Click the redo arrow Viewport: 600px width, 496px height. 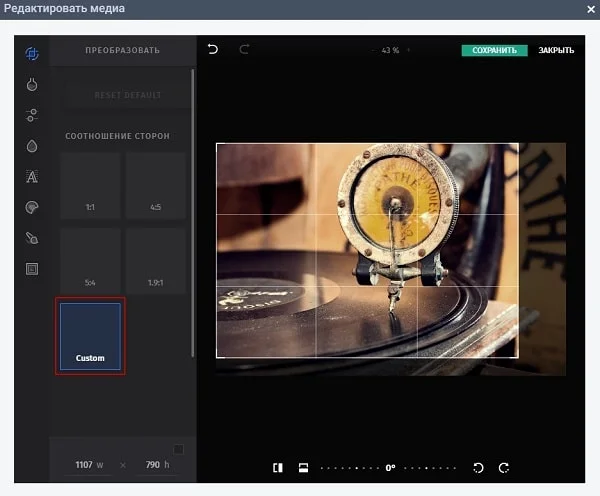pos(244,49)
